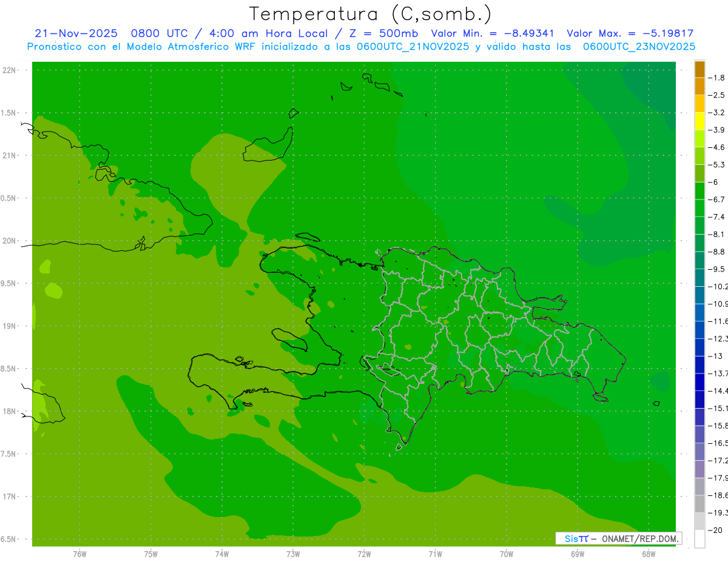Click the '-20' color bar label
728x562 pixels.
click(715, 530)
